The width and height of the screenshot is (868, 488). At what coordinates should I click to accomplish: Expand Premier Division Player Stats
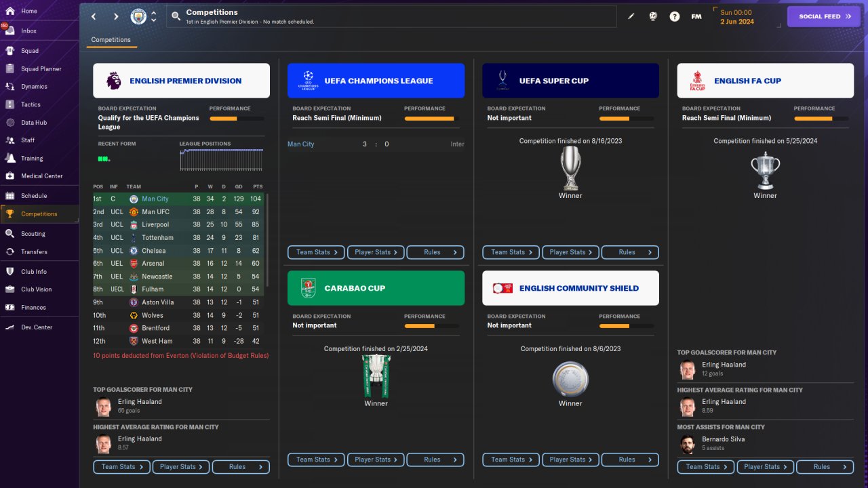(181, 466)
